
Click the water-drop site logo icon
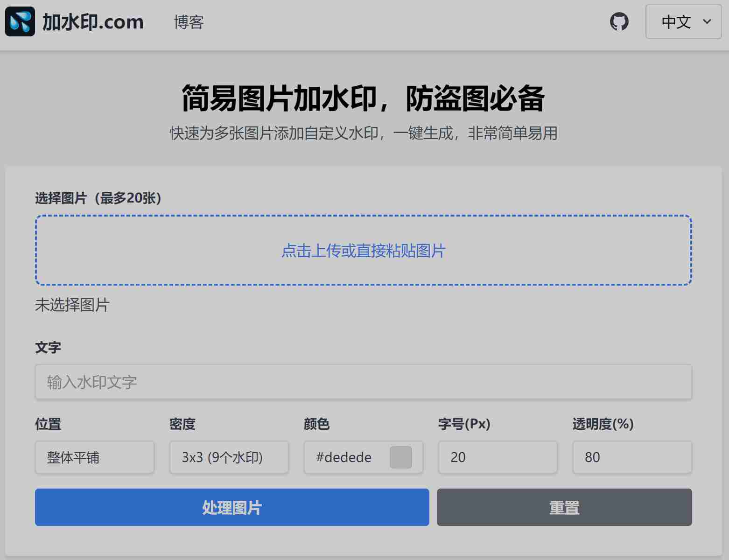(20, 21)
